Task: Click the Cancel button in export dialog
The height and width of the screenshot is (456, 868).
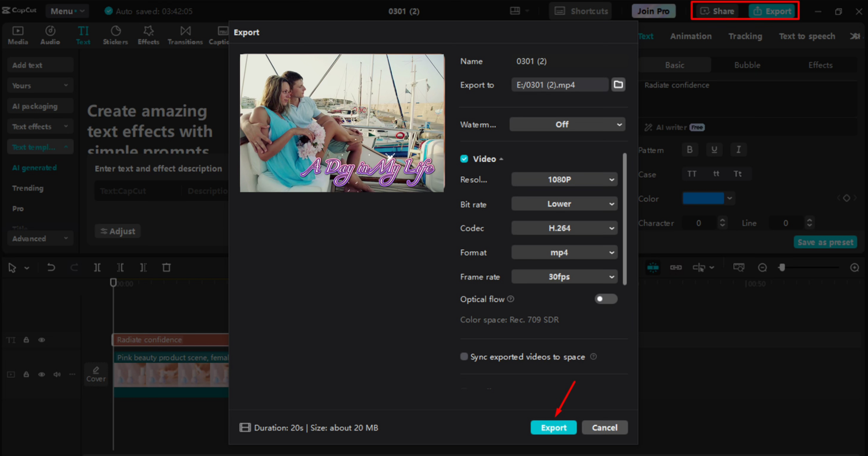Action: click(605, 427)
